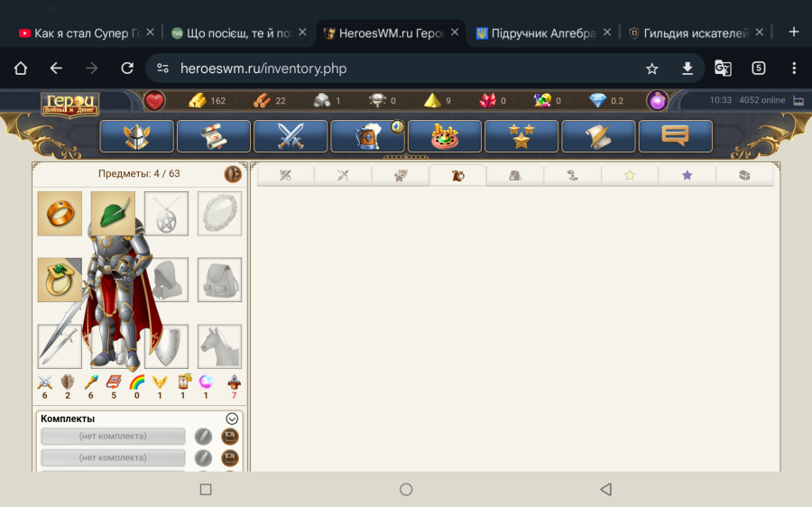Click the shield defense stat icon
Image resolution: width=812 pixels, height=507 pixels.
[68, 383]
